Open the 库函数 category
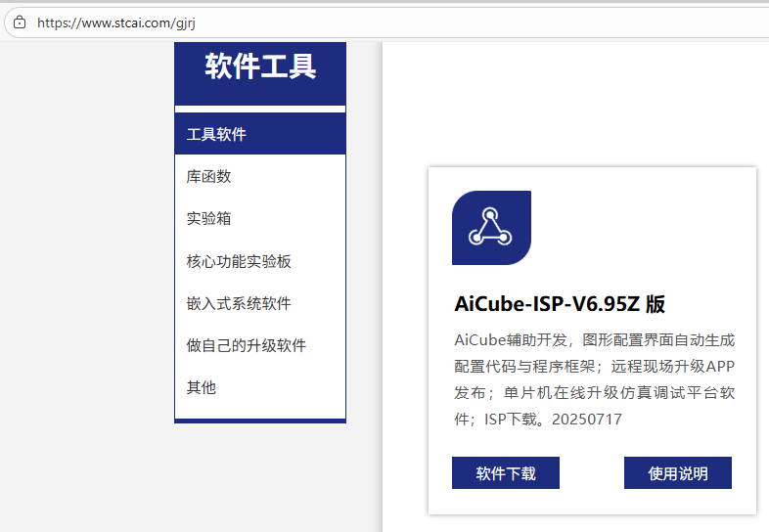Image resolution: width=769 pixels, height=532 pixels. pyautogui.click(x=260, y=176)
